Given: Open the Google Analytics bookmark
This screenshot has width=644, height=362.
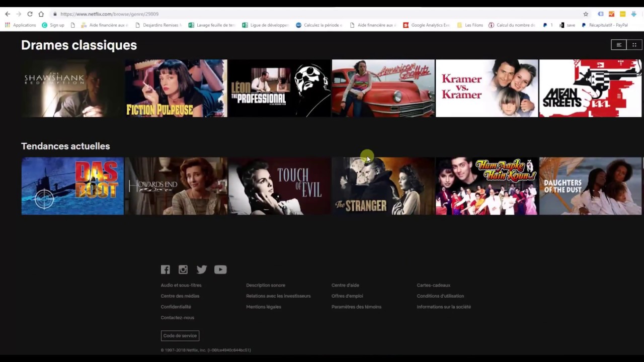Looking at the screenshot, I should tap(427, 25).
